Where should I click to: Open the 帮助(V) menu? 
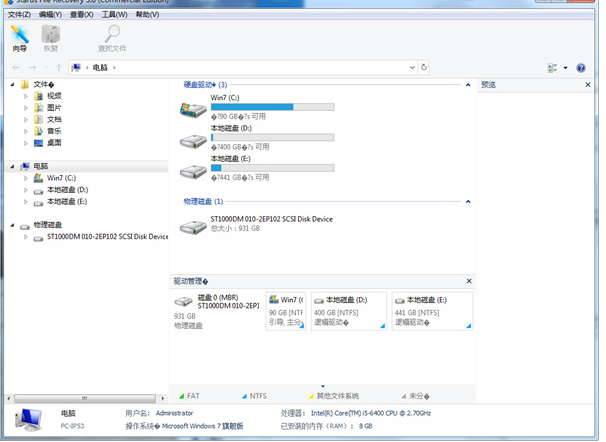coord(147,15)
